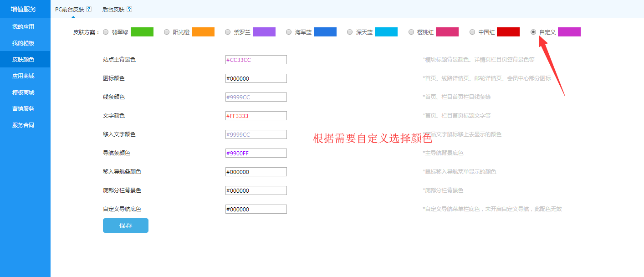This screenshot has width=644, height=277.
Task: Select the 翡翠绿 skin radio button
Action: coord(106,32)
